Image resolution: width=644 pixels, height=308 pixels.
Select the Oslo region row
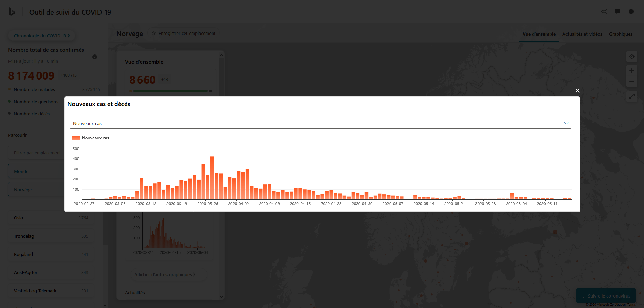point(51,218)
